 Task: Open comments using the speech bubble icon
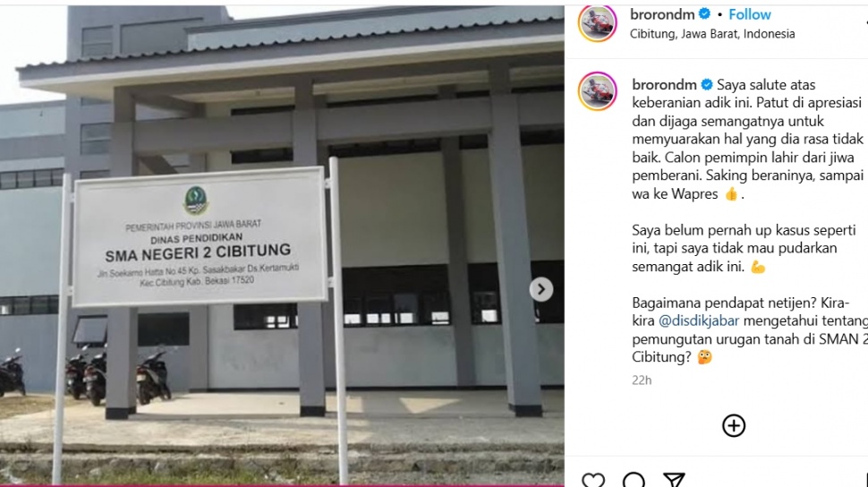(x=634, y=480)
